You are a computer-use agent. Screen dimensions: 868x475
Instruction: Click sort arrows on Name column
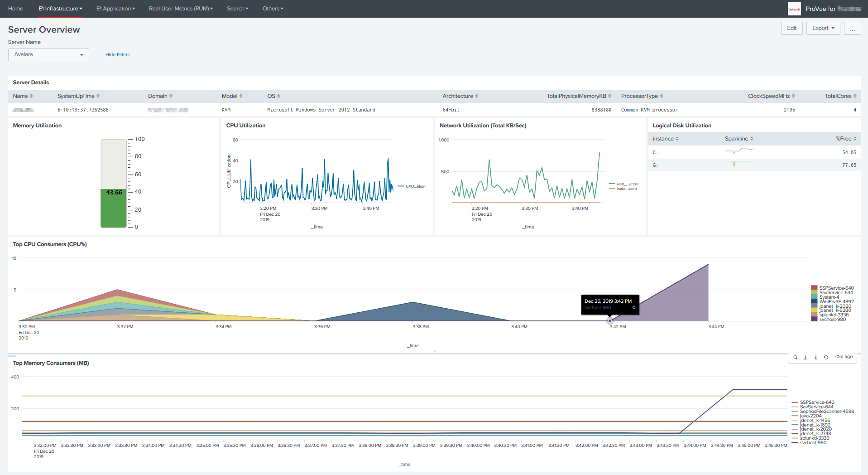click(x=31, y=96)
